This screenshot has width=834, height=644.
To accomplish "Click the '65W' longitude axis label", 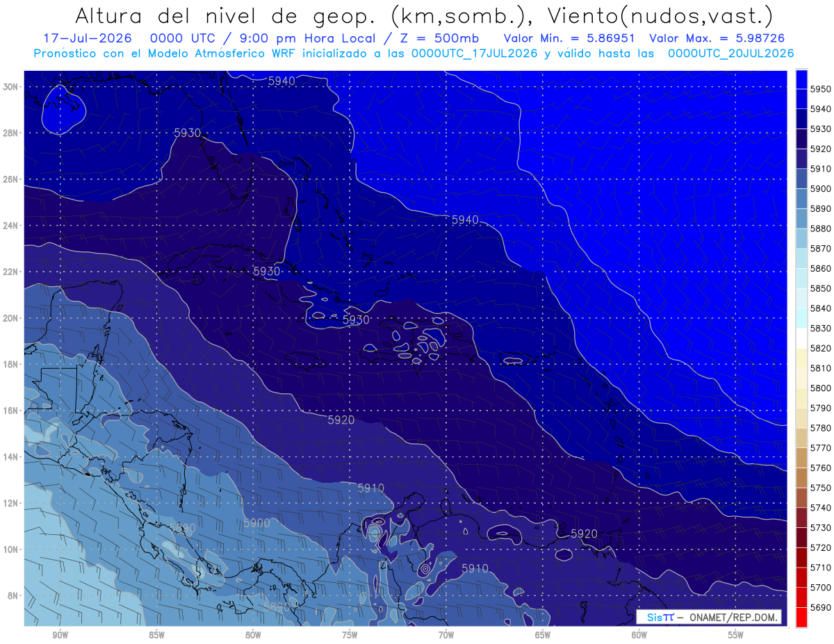I will pos(543,635).
